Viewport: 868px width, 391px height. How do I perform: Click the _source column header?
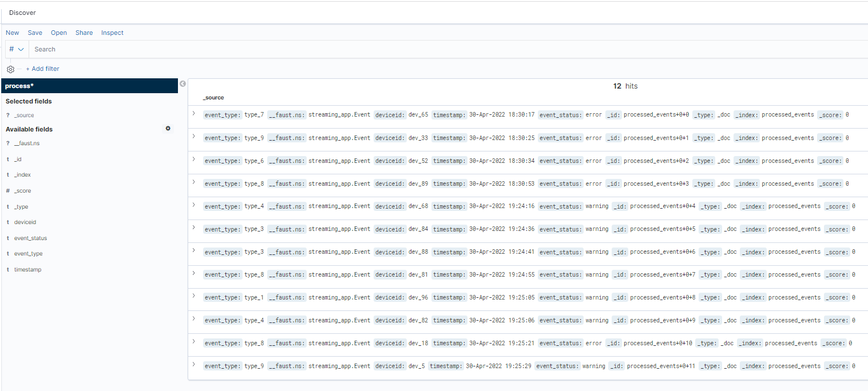[x=213, y=98]
